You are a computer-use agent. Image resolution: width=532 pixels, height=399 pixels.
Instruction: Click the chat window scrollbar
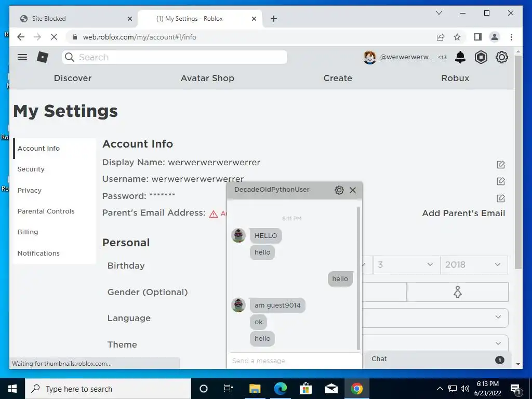358,278
